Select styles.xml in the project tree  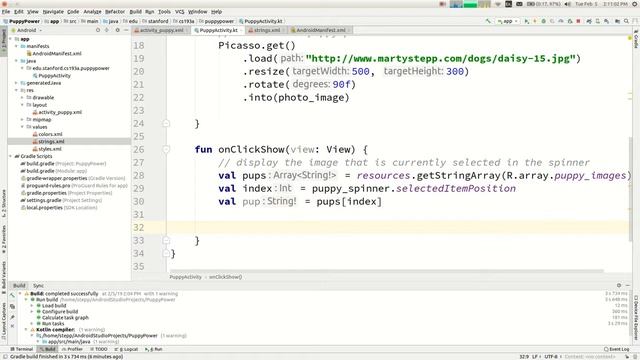click(47, 149)
